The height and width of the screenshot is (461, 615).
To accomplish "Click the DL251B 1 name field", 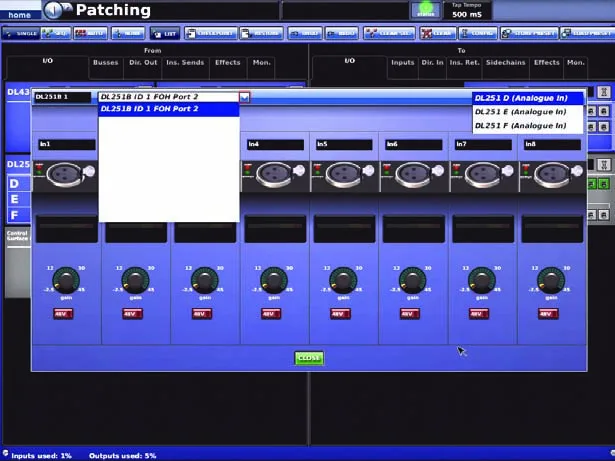I will click(63, 97).
